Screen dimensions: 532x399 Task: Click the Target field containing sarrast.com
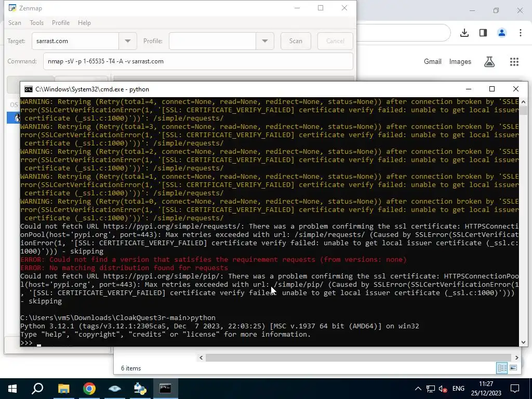pos(75,41)
